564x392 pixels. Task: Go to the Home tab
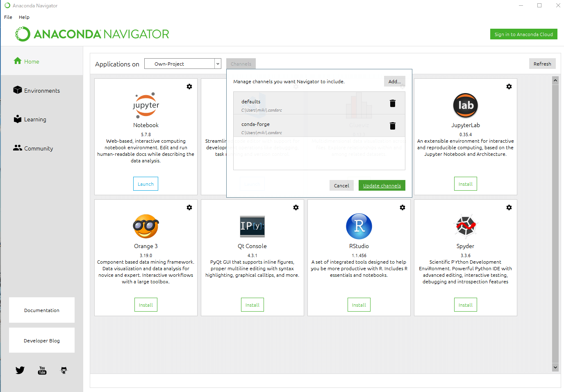42,61
